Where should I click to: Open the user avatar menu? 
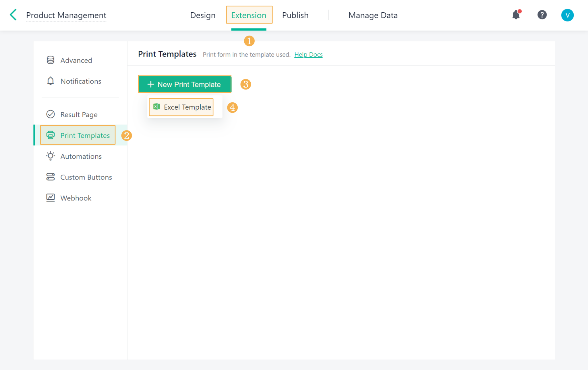pyautogui.click(x=567, y=15)
